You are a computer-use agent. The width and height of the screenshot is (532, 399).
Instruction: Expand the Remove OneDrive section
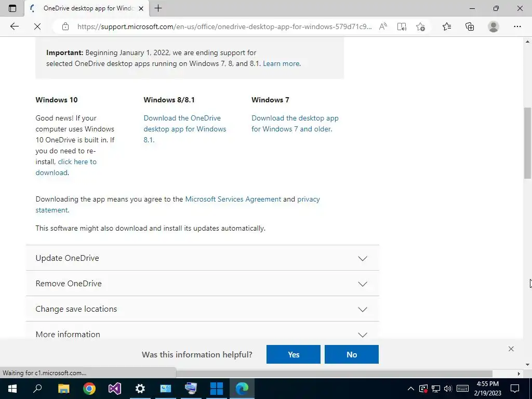203,283
